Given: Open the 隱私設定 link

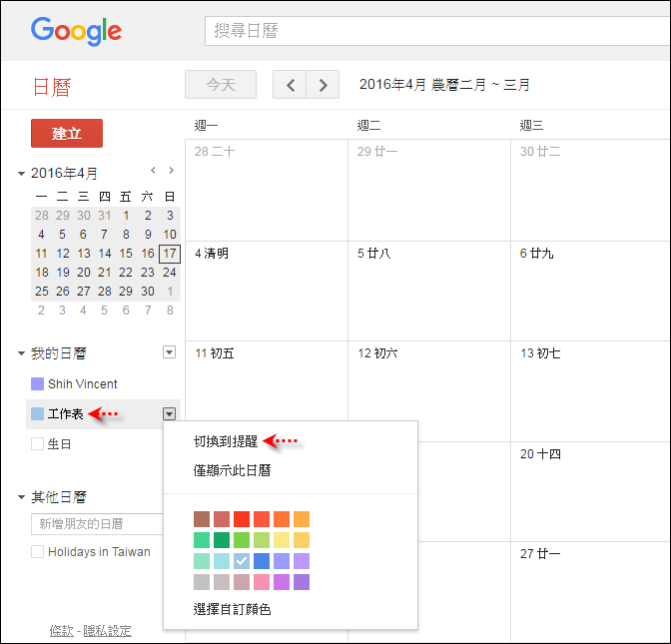Looking at the screenshot, I should [107, 630].
